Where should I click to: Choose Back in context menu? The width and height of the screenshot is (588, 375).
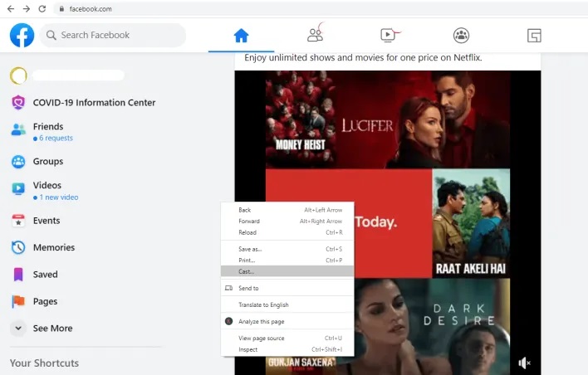coord(287,210)
